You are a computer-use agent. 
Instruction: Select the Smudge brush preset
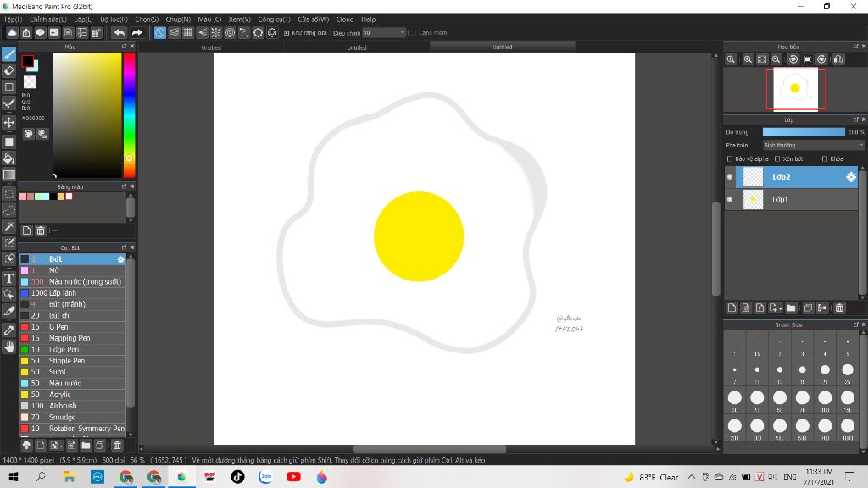(x=73, y=417)
